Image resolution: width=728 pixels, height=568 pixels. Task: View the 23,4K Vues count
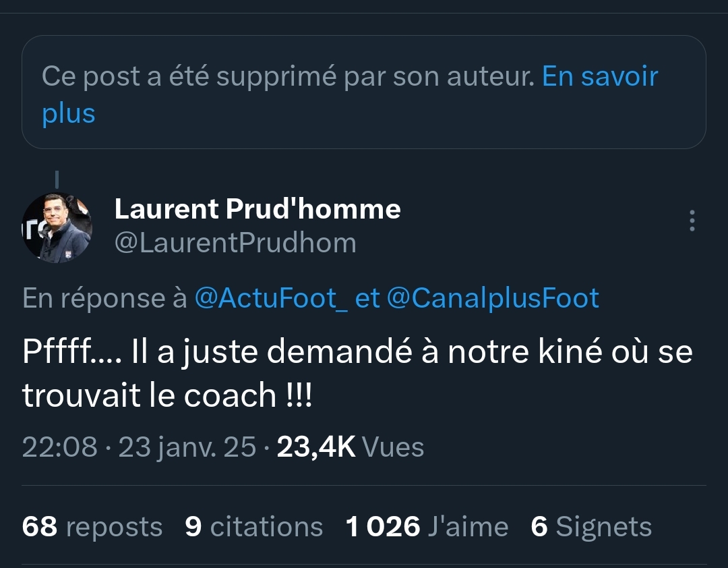point(351,447)
